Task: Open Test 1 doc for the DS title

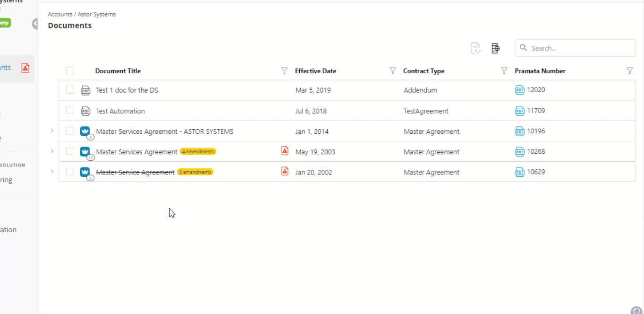Action: pyautogui.click(x=127, y=90)
